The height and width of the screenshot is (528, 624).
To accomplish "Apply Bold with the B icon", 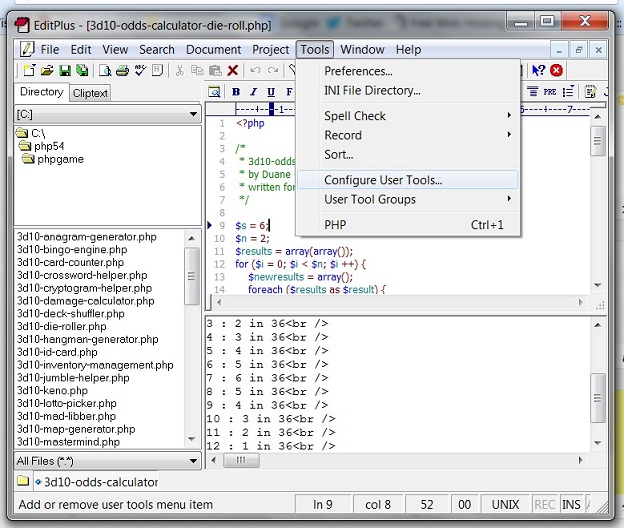I will (x=237, y=92).
